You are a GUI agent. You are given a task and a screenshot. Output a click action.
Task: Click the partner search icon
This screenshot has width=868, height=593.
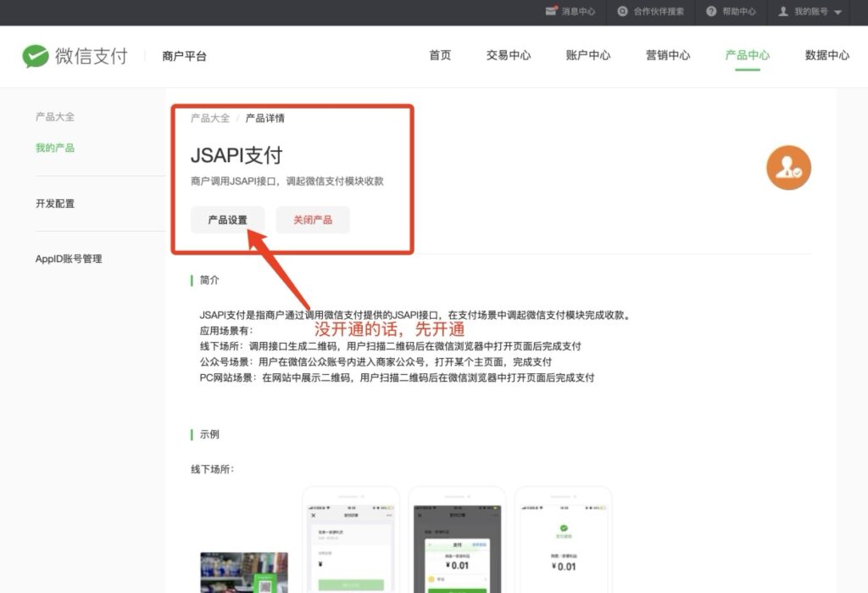click(x=623, y=11)
